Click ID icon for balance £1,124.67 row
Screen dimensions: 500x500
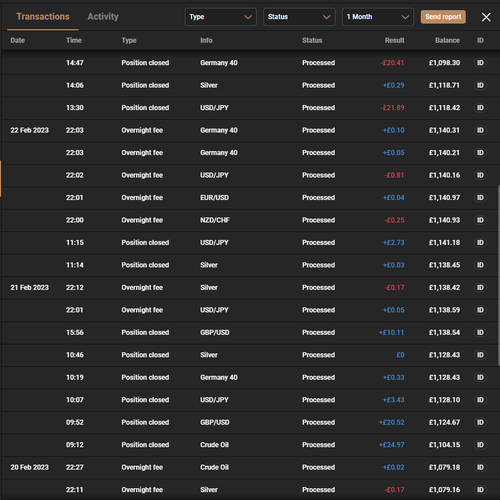pos(480,422)
